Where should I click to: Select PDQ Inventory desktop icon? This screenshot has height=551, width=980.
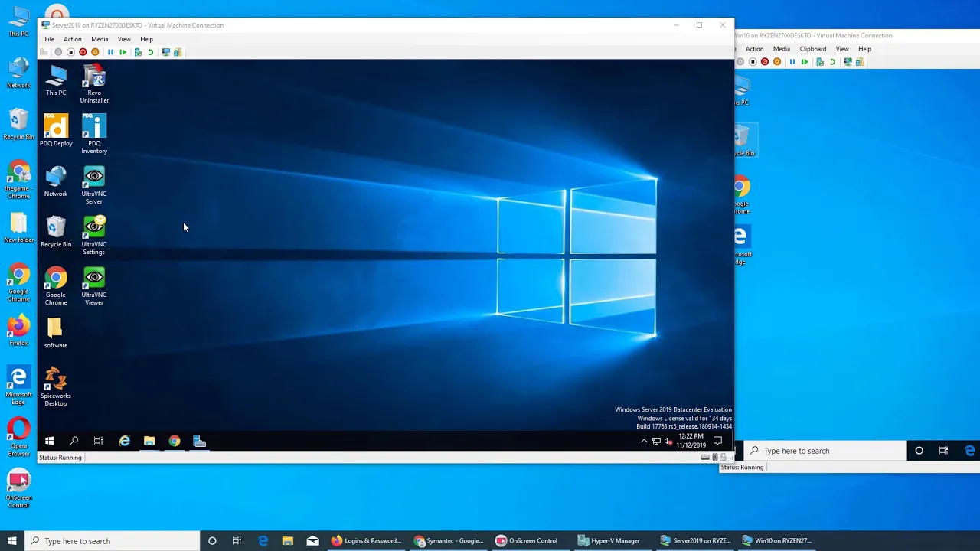pyautogui.click(x=94, y=134)
